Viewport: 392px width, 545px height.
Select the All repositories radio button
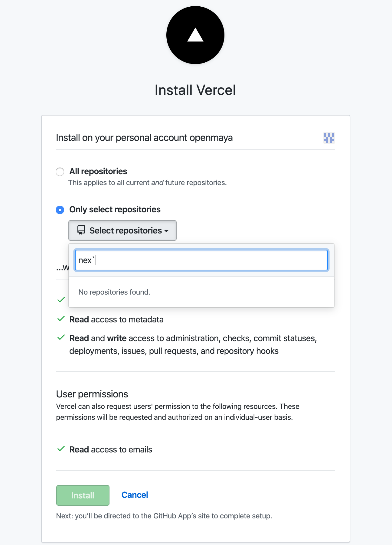[60, 172]
